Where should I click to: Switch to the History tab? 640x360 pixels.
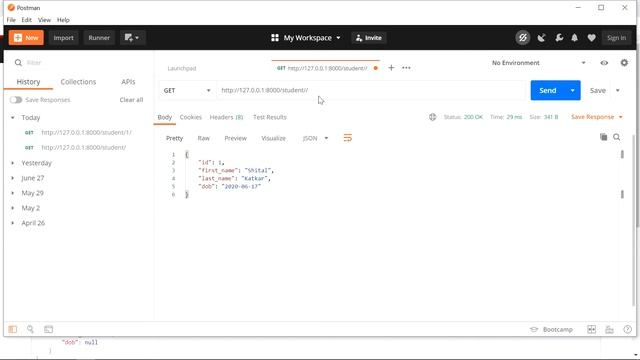(x=28, y=82)
